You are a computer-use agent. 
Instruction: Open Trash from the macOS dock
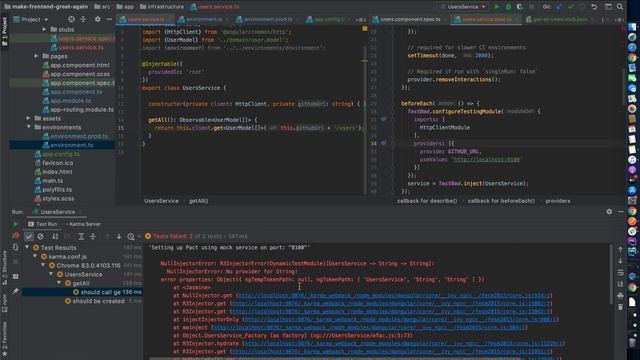click(x=632, y=342)
